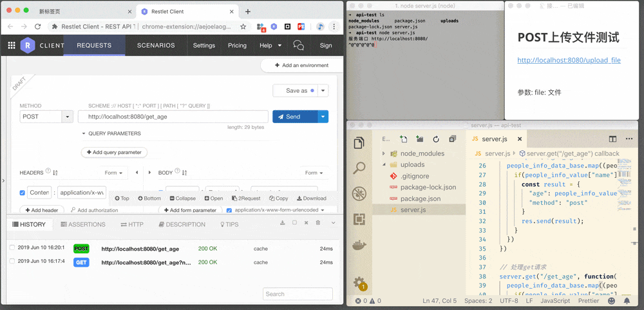Download the history using the tray icon

283,223
